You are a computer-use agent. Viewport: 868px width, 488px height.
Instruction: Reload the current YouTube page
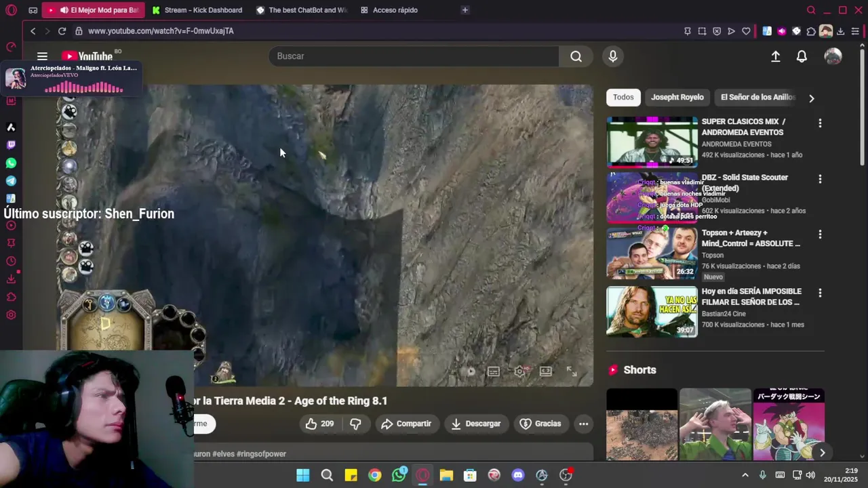coord(62,31)
